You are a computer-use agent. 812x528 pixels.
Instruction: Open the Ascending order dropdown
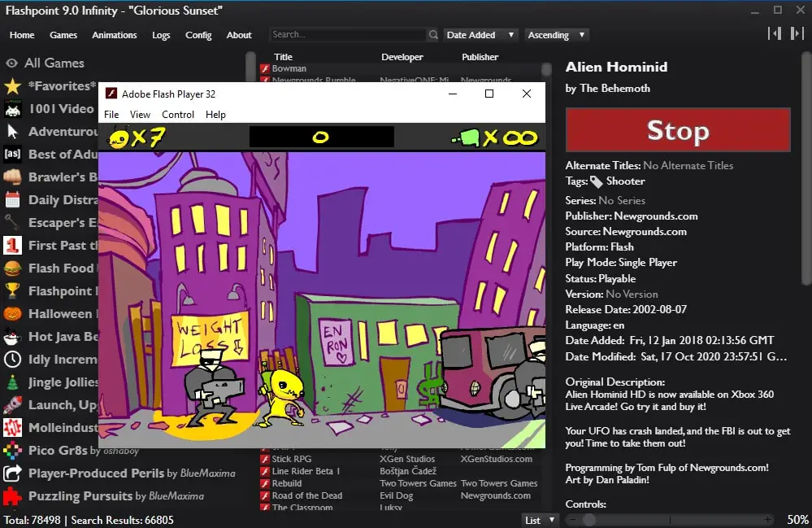[558, 35]
